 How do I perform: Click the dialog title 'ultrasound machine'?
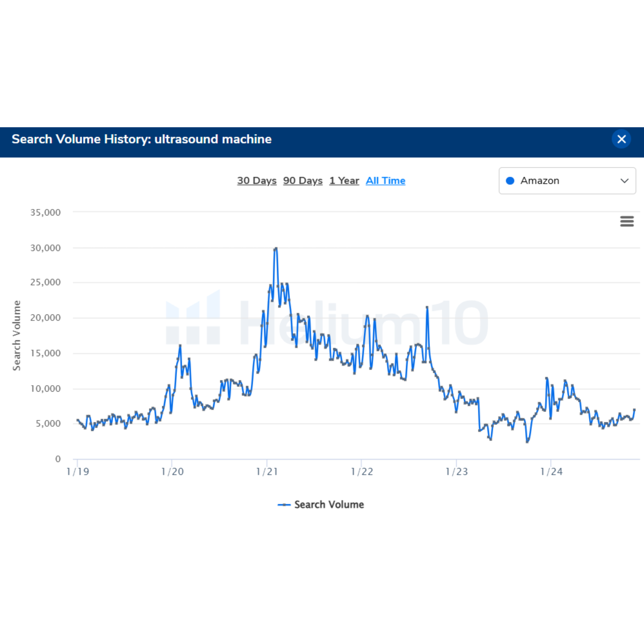pos(213,139)
